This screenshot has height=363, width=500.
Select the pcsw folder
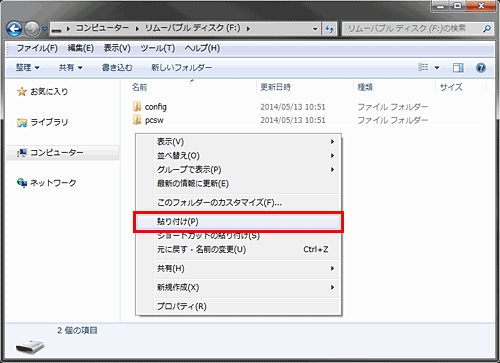tap(149, 120)
